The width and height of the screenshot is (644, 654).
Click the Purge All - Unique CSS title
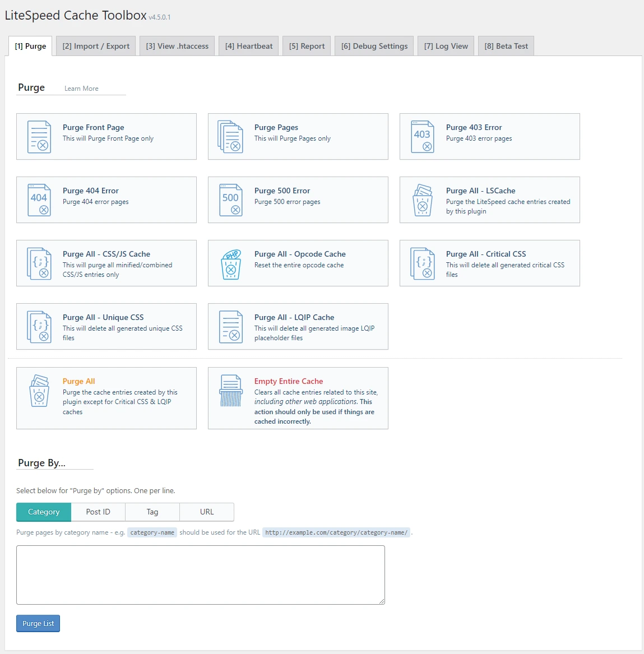pyautogui.click(x=103, y=317)
